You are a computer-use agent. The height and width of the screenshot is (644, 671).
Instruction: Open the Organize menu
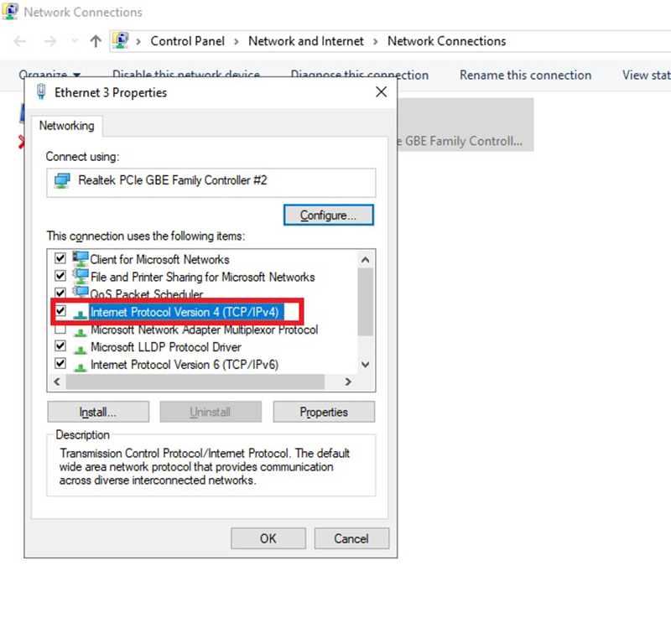(x=49, y=74)
